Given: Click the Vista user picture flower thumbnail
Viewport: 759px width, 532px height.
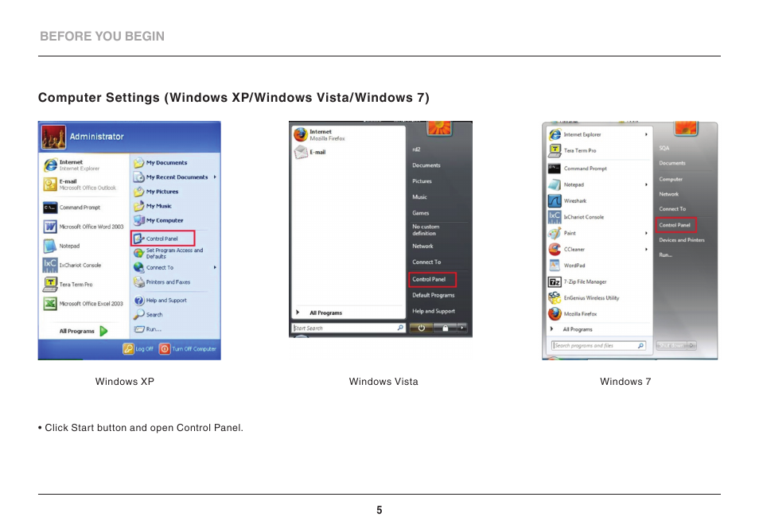Looking at the screenshot, I should 439,128.
